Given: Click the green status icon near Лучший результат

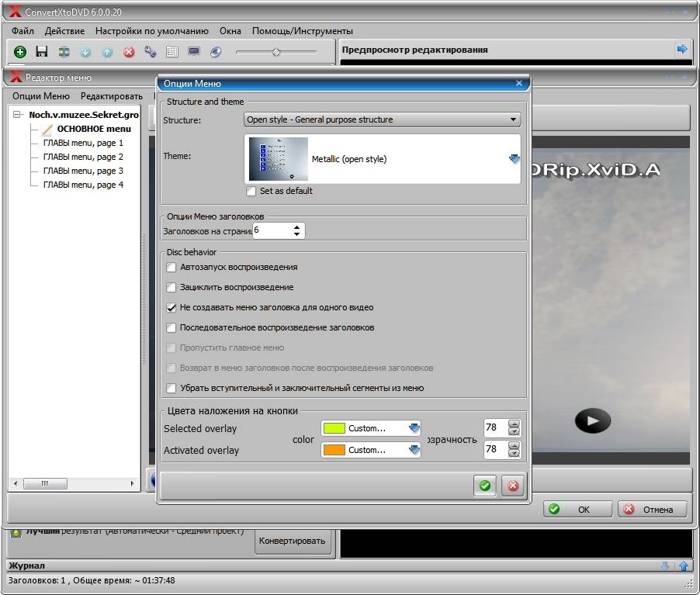Looking at the screenshot, I should pos(16,532).
